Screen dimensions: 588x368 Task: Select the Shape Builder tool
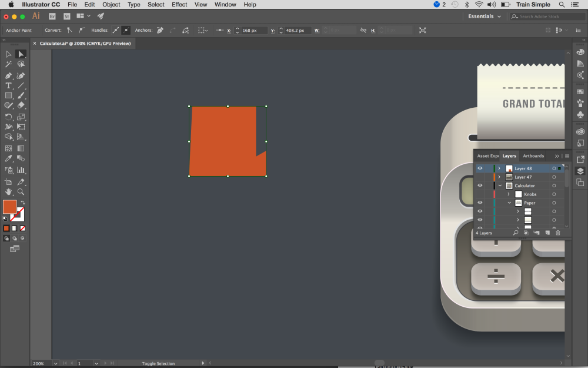click(x=8, y=137)
